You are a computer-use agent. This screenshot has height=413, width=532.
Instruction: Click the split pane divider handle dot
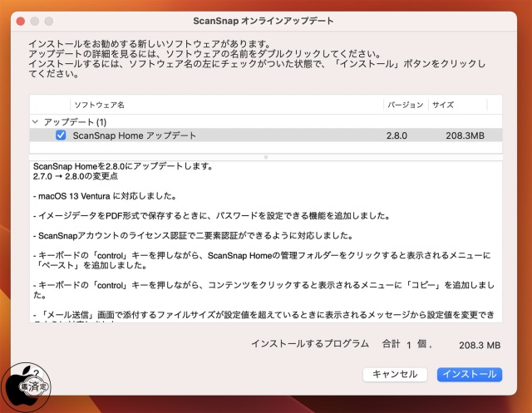266,157
